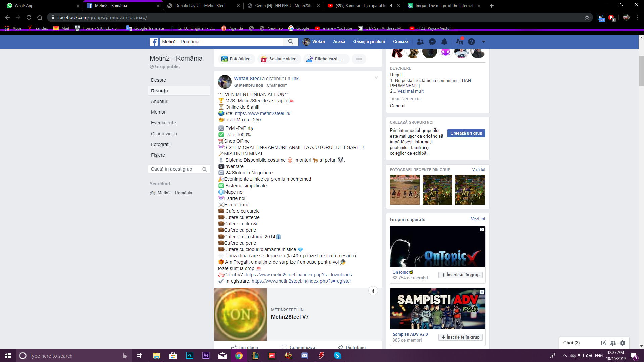Click Wotan profile link in top bar

point(314,42)
